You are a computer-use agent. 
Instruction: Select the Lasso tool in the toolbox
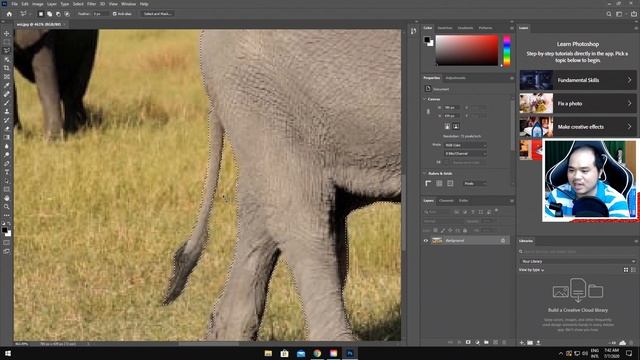(7, 51)
